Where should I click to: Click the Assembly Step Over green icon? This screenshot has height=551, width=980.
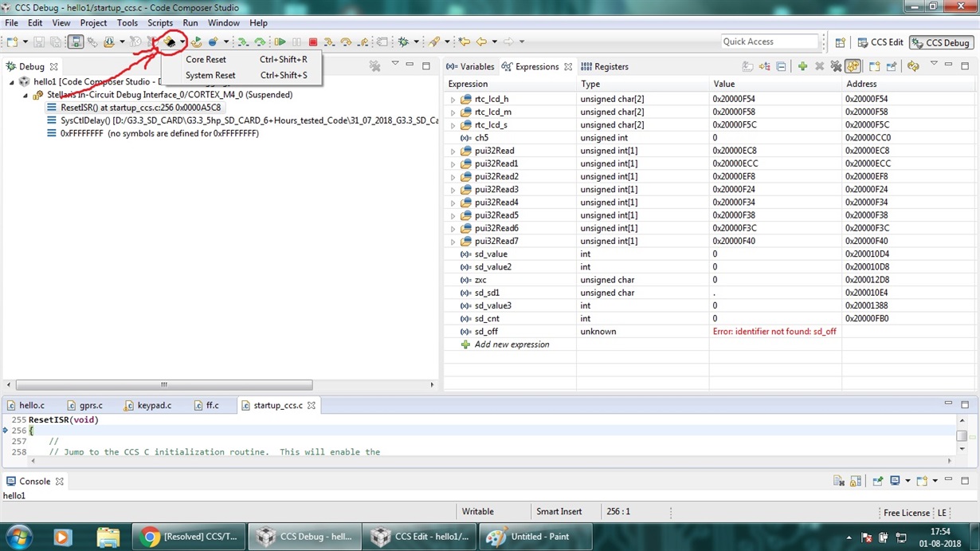(x=260, y=41)
